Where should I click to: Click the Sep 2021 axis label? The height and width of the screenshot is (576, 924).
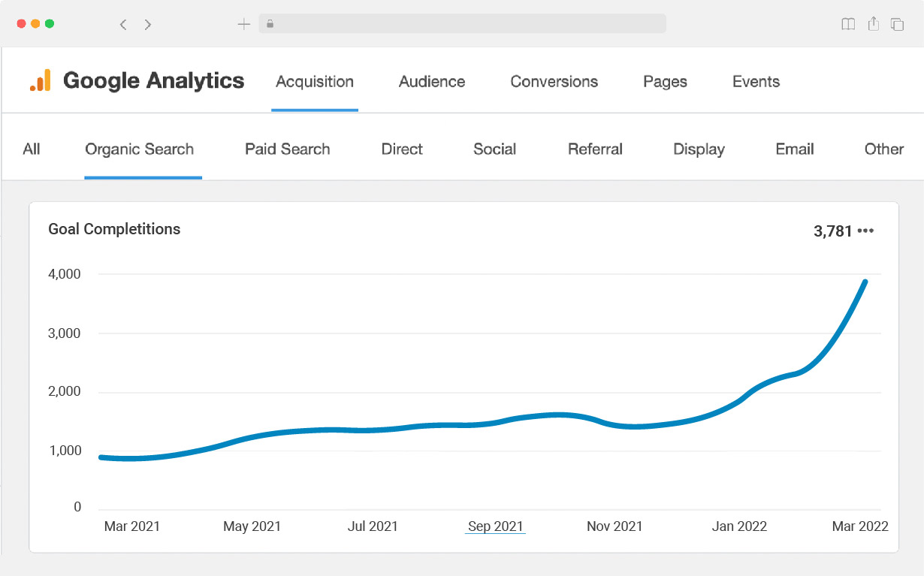pyautogui.click(x=495, y=526)
